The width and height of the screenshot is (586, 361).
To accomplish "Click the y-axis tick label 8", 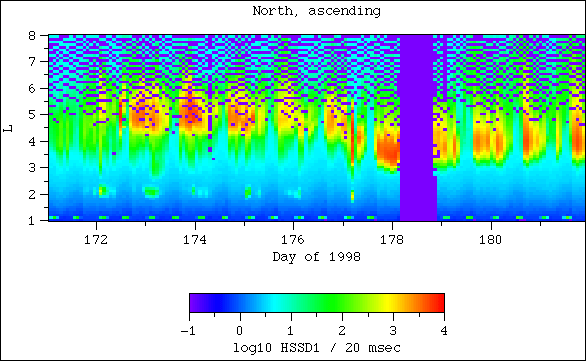I will pos(32,36).
